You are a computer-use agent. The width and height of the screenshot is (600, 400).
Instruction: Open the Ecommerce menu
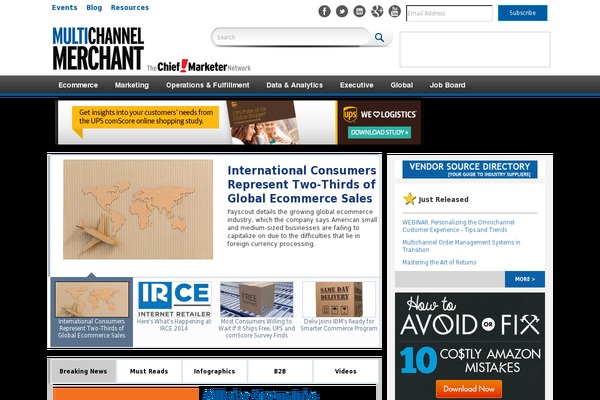[x=78, y=85]
